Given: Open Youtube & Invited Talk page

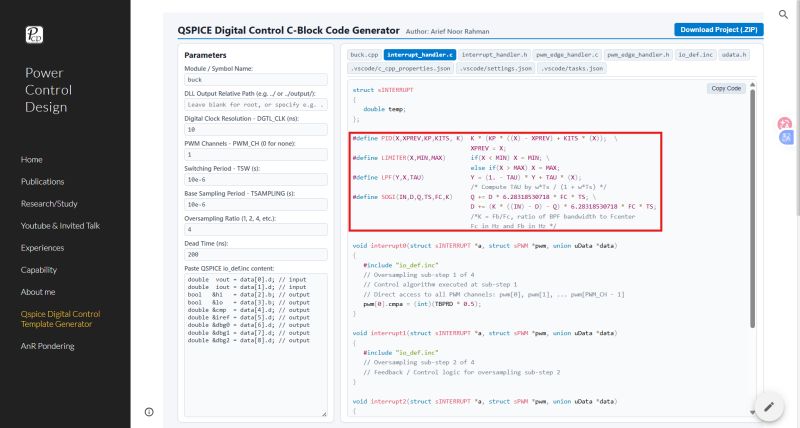Looking at the screenshot, I should click(60, 225).
